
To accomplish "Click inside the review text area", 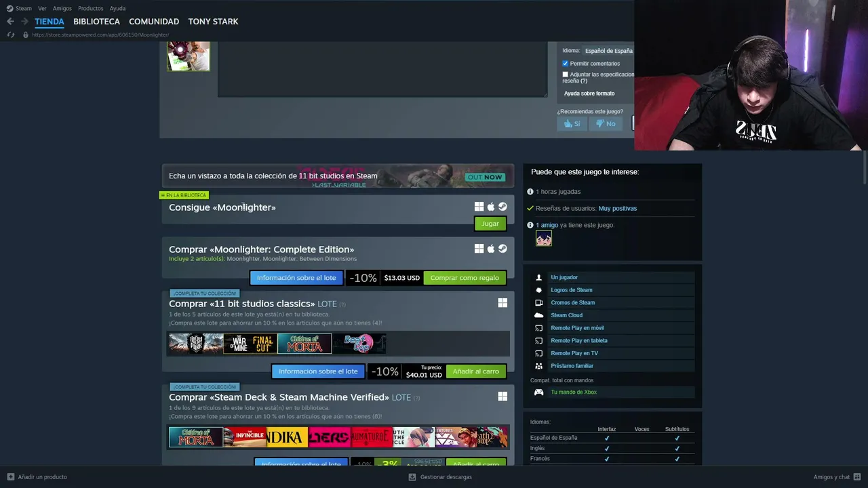I will tap(382, 68).
